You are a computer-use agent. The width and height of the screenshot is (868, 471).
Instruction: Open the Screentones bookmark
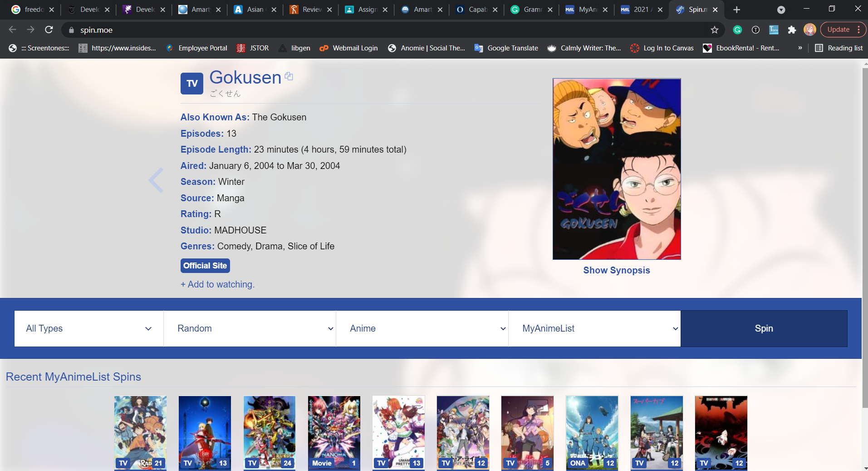(x=39, y=48)
